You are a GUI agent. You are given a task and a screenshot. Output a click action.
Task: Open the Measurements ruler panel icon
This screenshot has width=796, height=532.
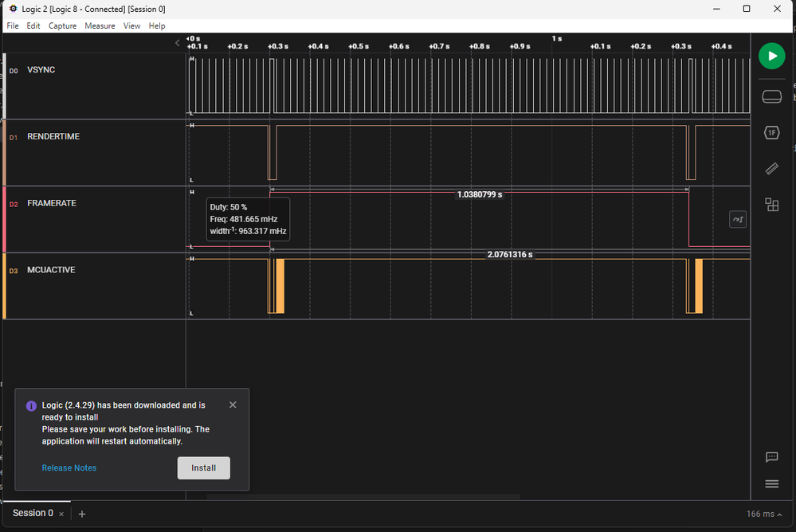771,169
